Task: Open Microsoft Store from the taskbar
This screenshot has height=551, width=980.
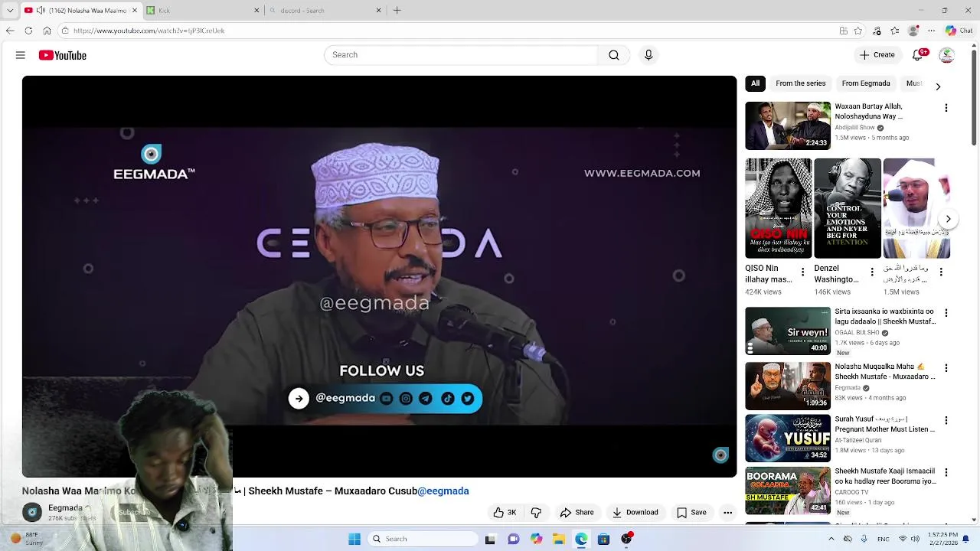Action: pyautogui.click(x=603, y=539)
